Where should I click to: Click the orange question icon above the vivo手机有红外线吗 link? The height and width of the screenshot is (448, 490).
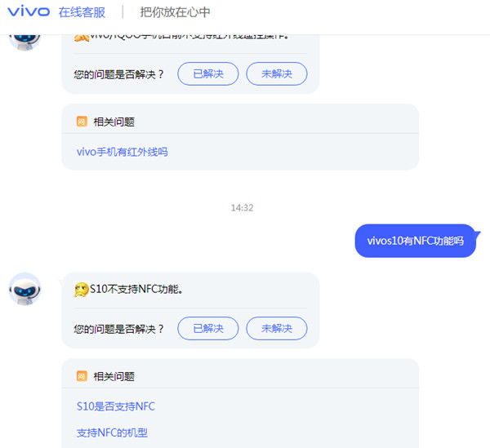82,121
